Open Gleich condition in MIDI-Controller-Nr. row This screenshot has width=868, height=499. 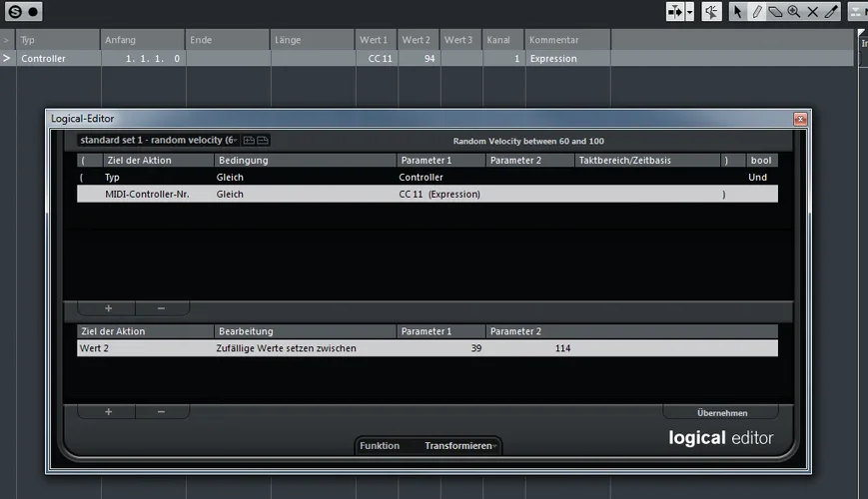point(230,195)
